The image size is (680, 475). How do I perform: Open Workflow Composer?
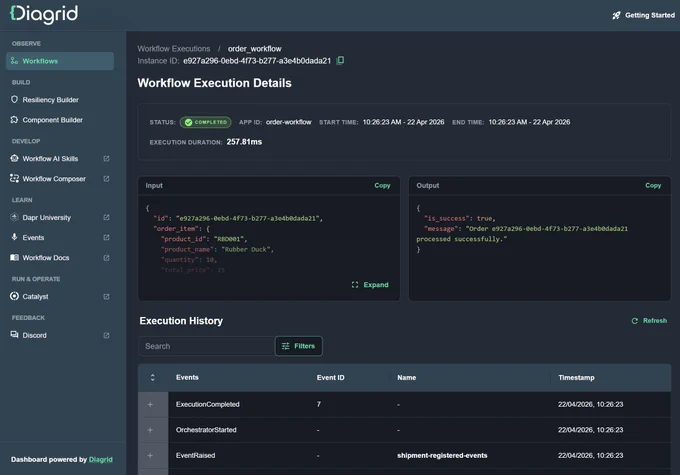click(x=54, y=179)
